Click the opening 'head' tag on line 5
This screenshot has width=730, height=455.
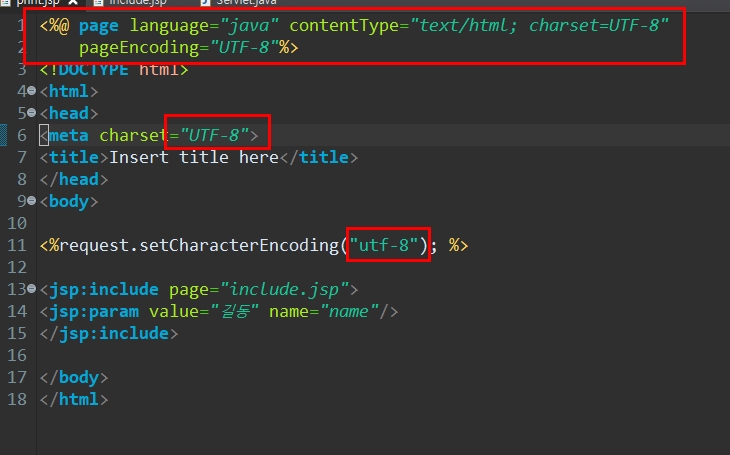[x=68, y=113]
